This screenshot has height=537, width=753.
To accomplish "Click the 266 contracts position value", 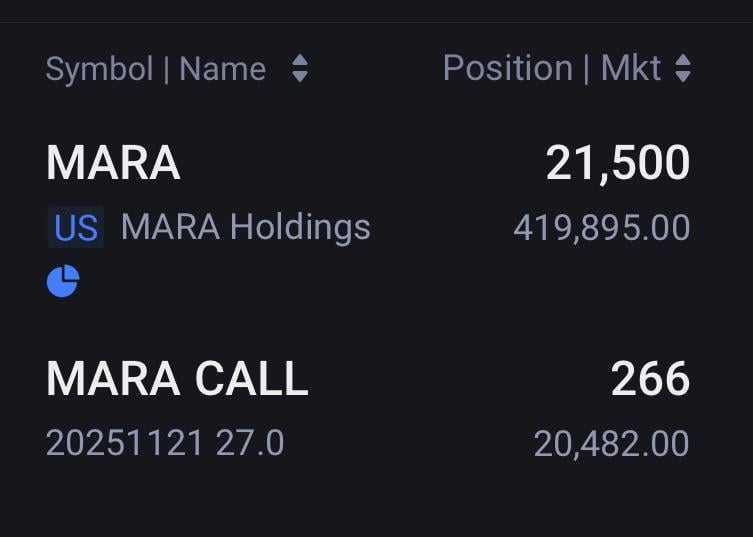I will pos(650,379).
